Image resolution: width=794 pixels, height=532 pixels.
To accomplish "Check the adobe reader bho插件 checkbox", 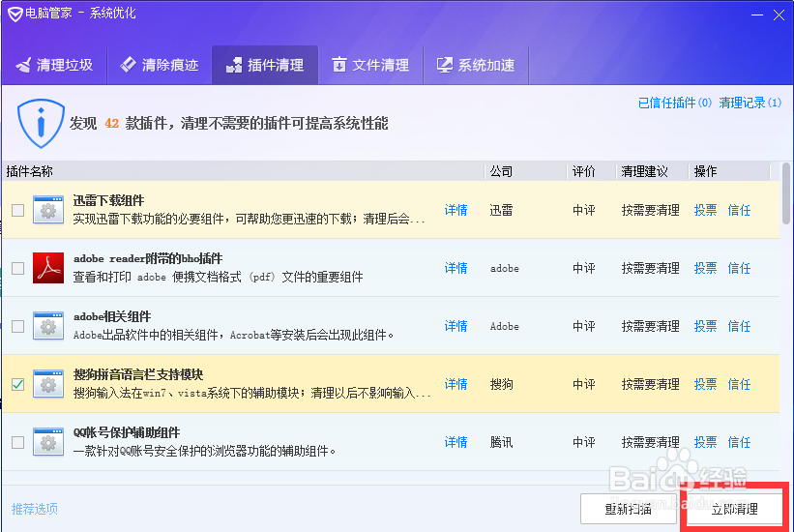I will [x=17, y=268].
